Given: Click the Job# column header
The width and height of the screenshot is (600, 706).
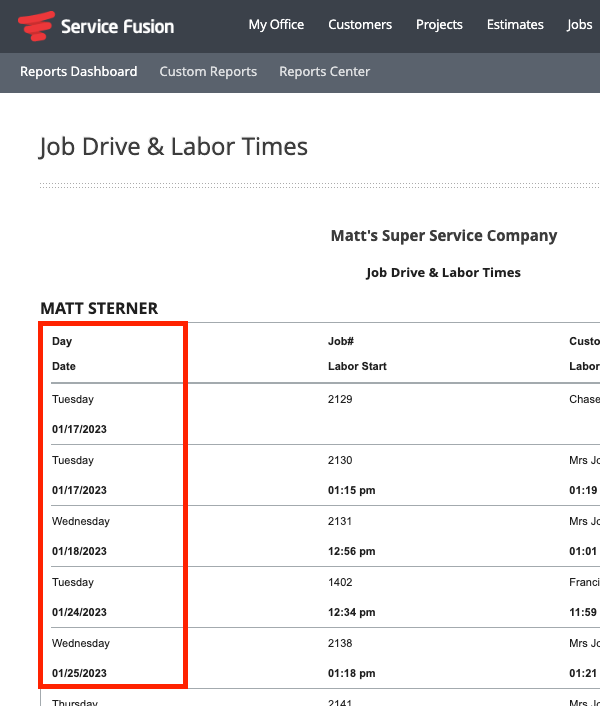Looking at the screenshot, I should [341, 341].
